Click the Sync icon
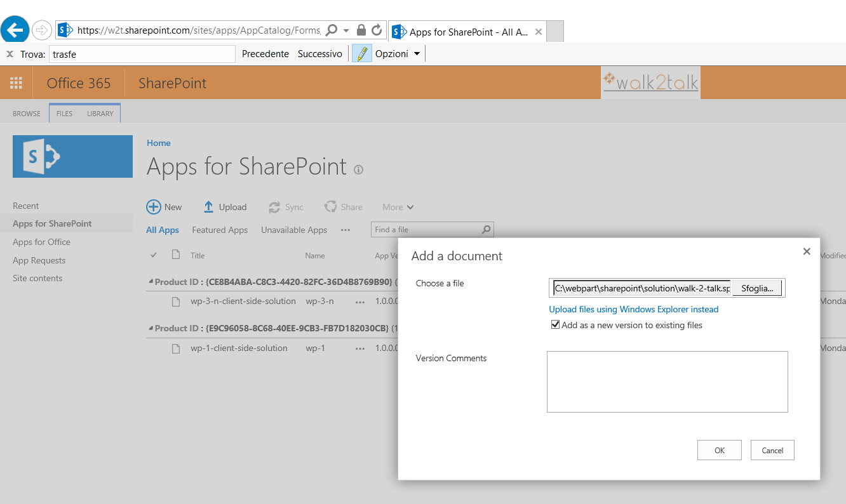The height and width of the screenshot is (504, 846). [274, 207]
